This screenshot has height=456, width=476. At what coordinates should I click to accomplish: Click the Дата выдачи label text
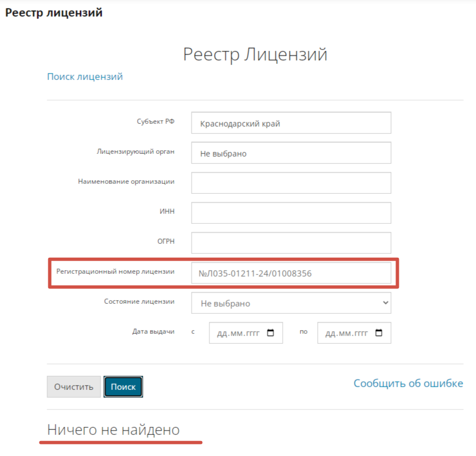[153, 331]
